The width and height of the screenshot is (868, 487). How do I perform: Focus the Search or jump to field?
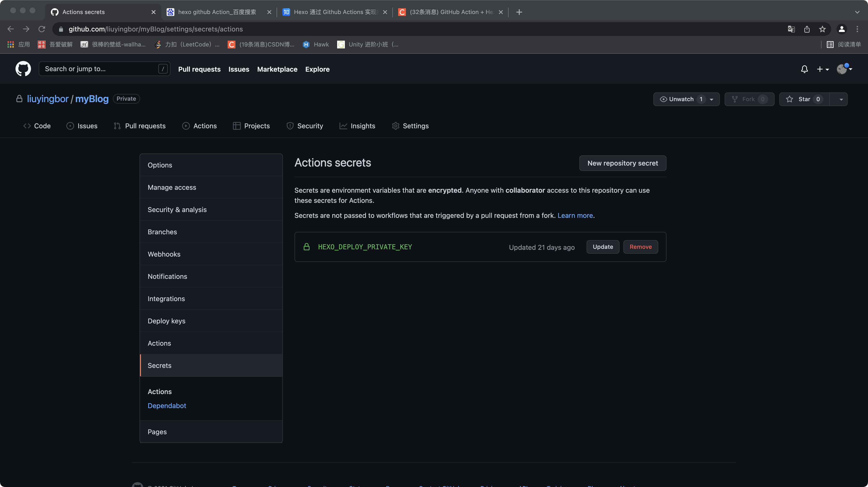pos(104,69)
